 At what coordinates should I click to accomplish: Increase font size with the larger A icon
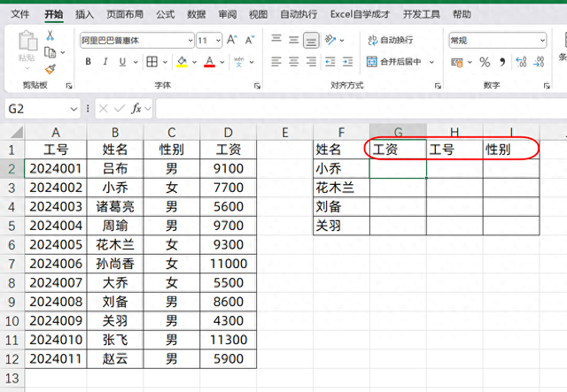(x=232, y=40)
